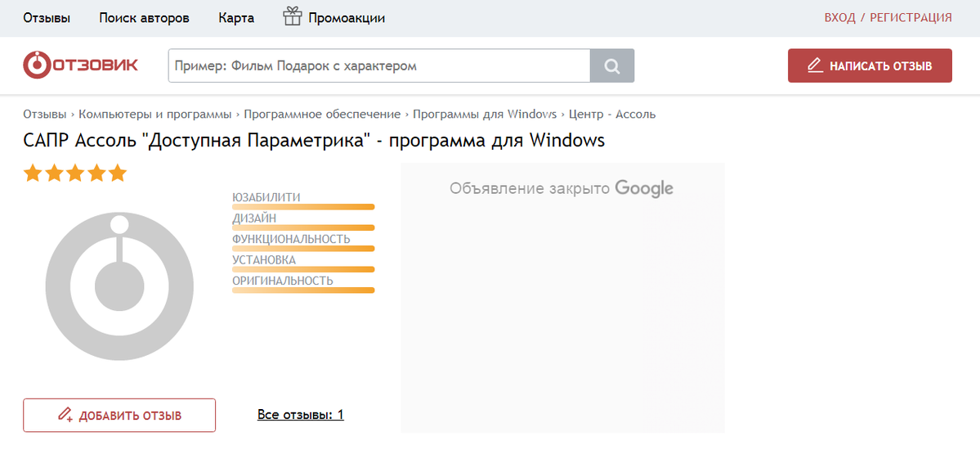Screen dimensions: 980x450
Task: Click the ДОБАВИТЬ ОТЗЫВ button
Action: 119,415
